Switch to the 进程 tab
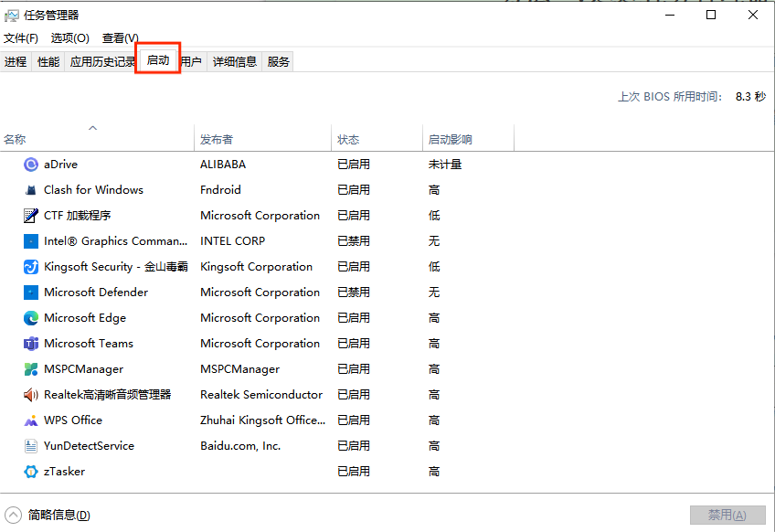 click(x=15, y=61)
